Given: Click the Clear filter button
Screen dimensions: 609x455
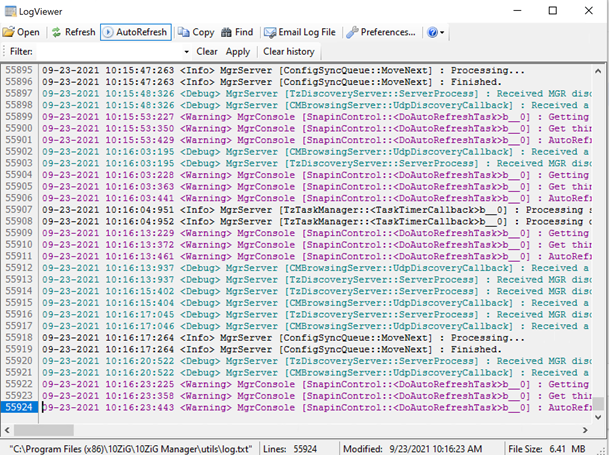Looking at the screenshot, I should [x=207, y=52].
